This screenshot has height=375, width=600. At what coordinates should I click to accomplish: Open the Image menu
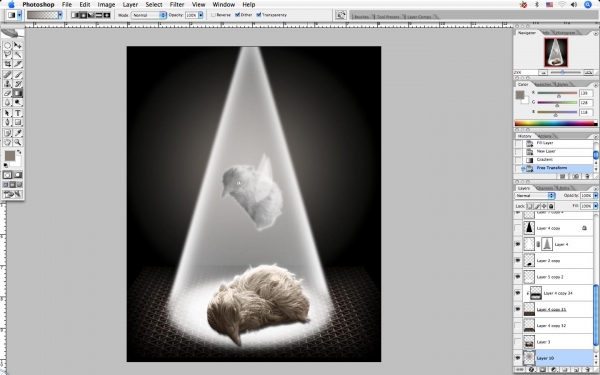pyautogui.click(x=106, y=5)
